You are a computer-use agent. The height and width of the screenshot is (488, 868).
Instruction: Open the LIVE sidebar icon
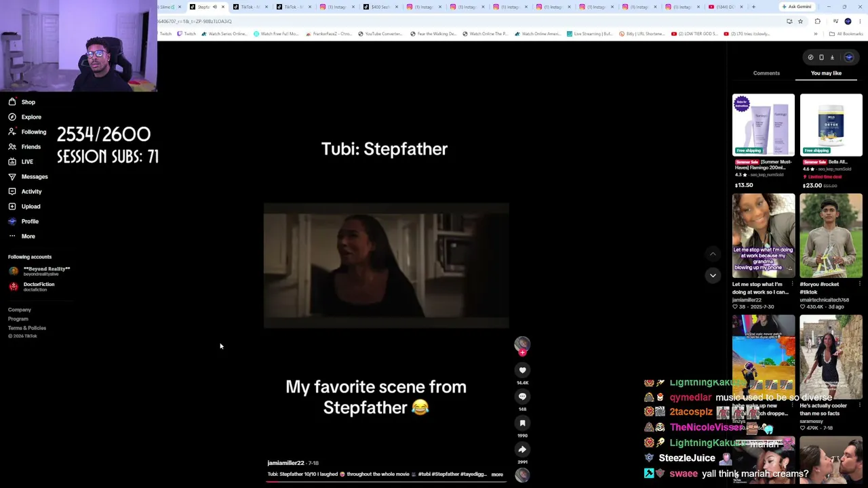(12, 161)
